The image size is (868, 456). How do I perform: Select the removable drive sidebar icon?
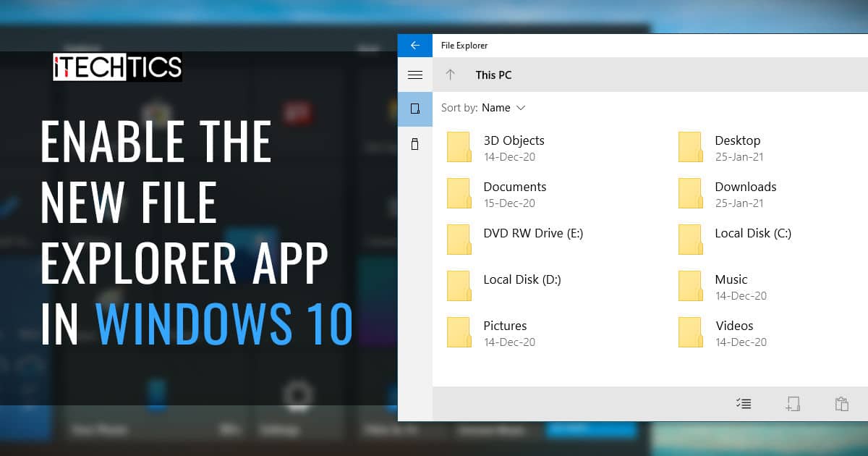click(x=415, y=144)
